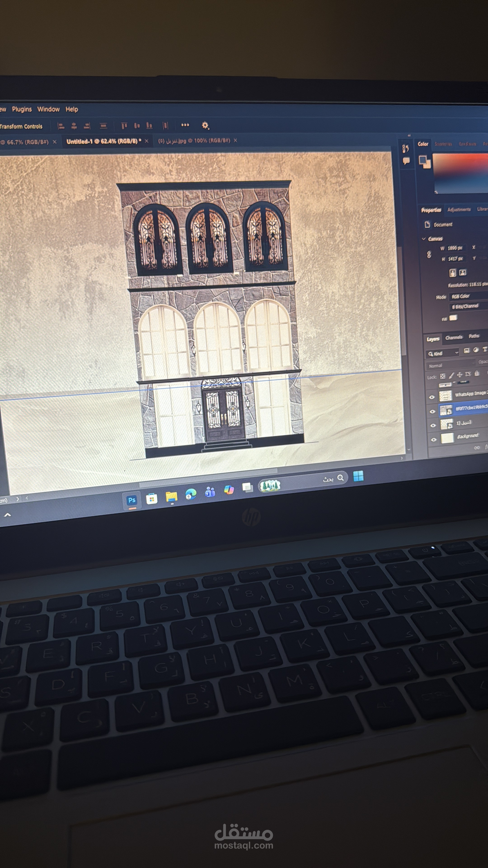
Task: Open the History panel icon
Action: tap(406, 149)
